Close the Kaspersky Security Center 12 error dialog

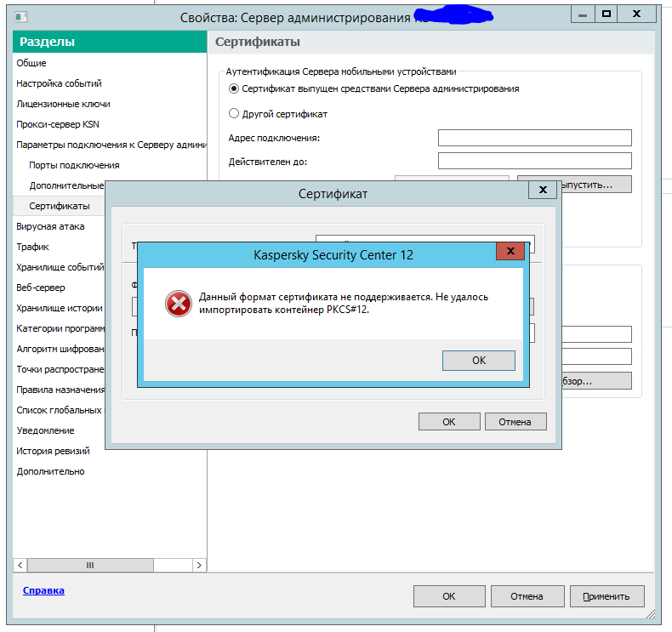510,251
